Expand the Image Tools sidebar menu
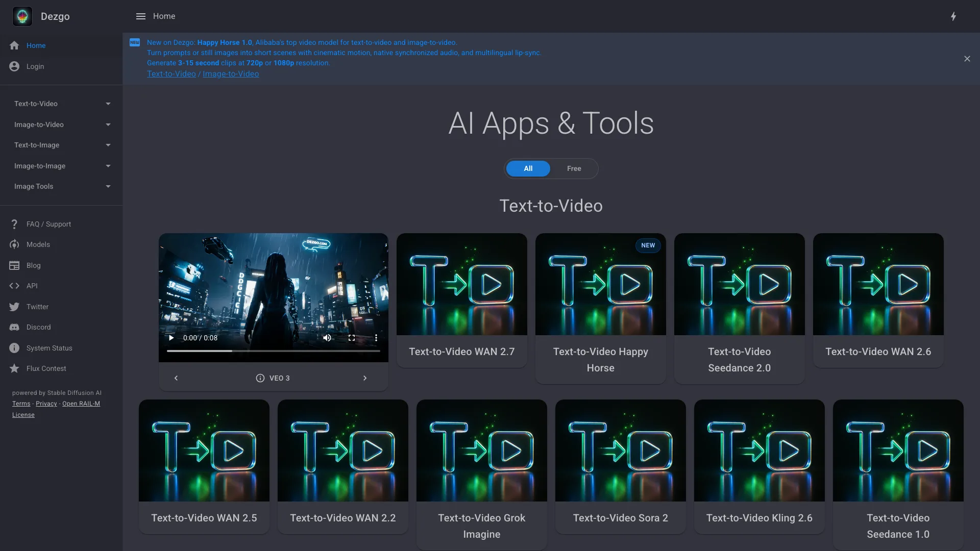 point(61,186)
